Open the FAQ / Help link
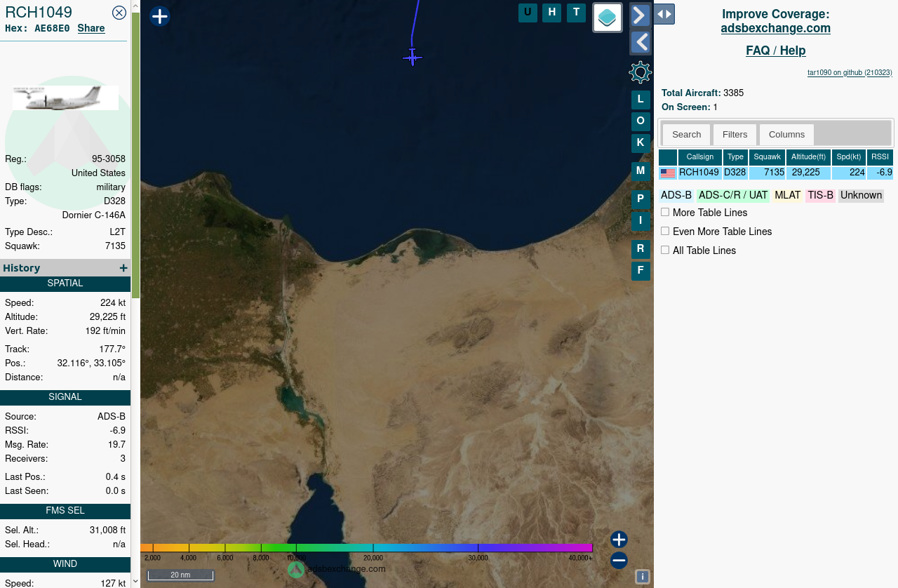Screen dimensions: 898x588 pos(776,51)
